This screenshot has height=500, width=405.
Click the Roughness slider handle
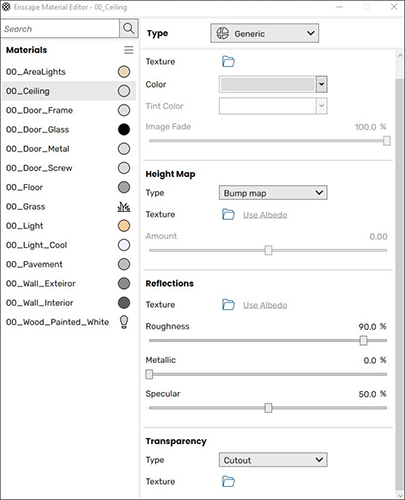tap(363, 341)
